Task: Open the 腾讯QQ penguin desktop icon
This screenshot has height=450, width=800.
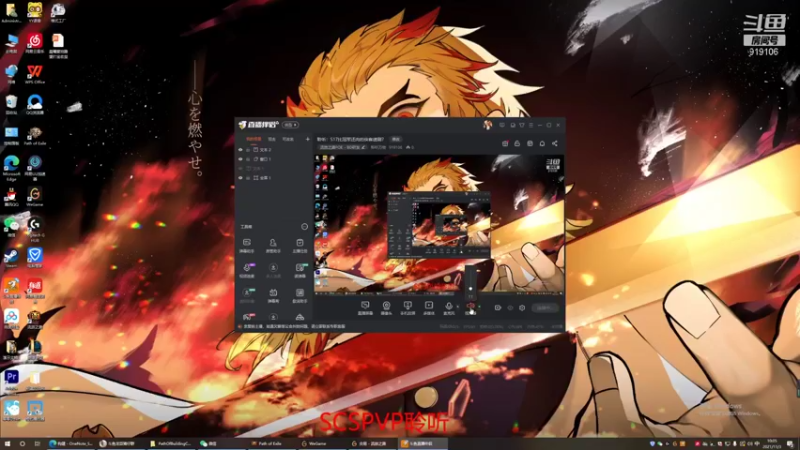Action: (x=11, y=197)
